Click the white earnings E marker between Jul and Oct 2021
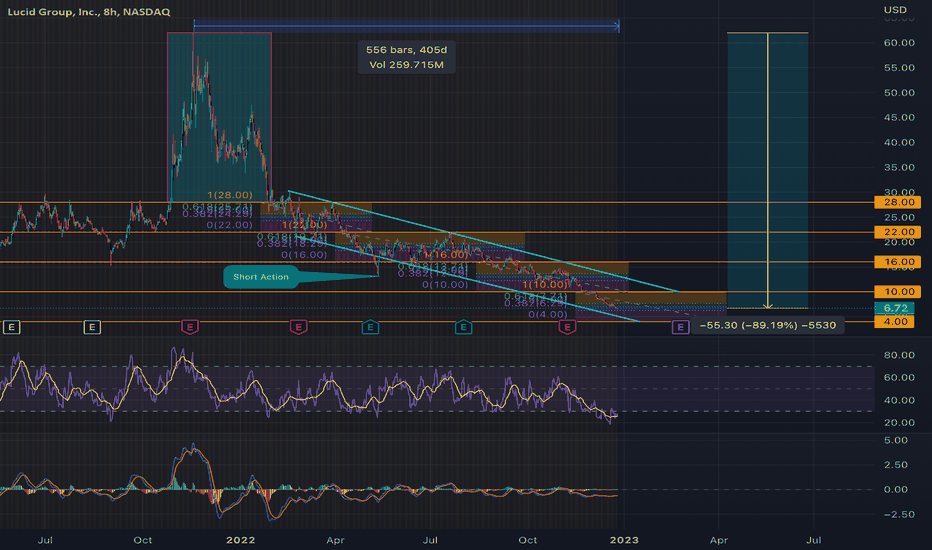This screenshot has height=550, width=932. (x=92, y=326)
